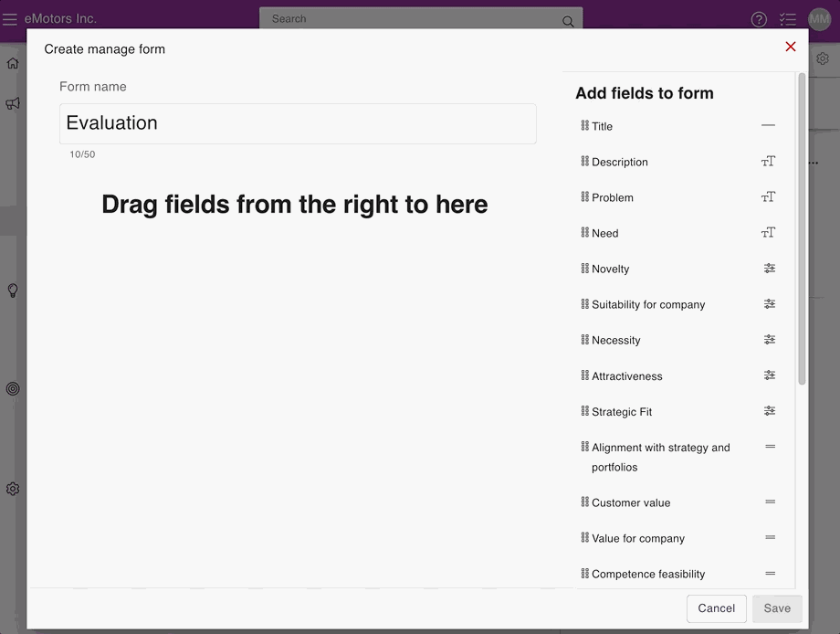Click the drag handle beside Title field
840x634 pixels.
click(x=584, y=125)
